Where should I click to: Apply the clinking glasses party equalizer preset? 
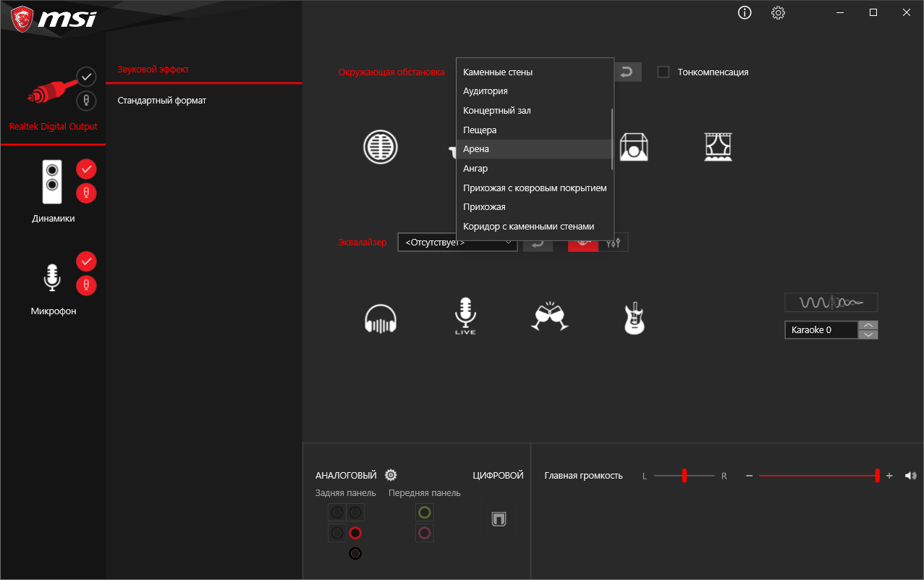tap(550, 316)
